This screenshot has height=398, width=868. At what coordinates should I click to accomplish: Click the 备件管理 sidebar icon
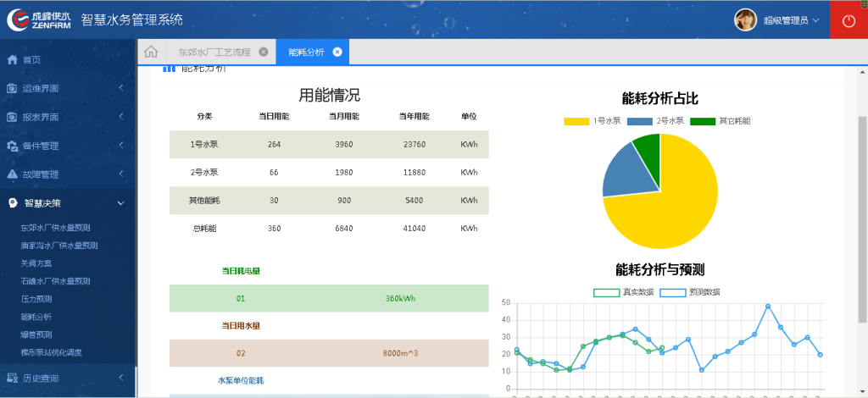pyautogui.click(x=12, y=146)
